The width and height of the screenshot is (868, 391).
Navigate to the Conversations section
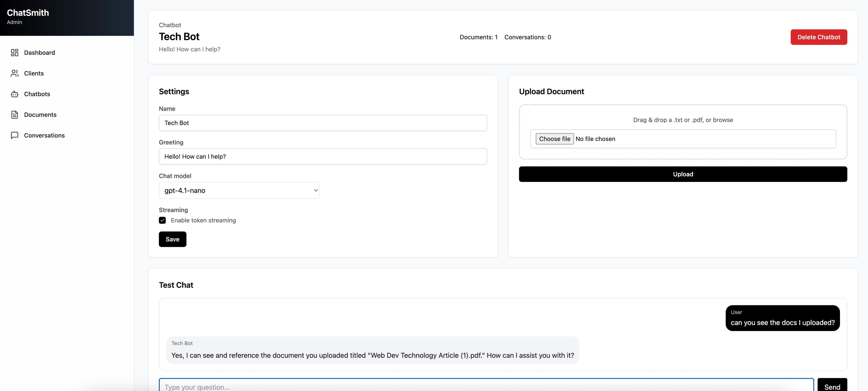(x=44, y=135)
